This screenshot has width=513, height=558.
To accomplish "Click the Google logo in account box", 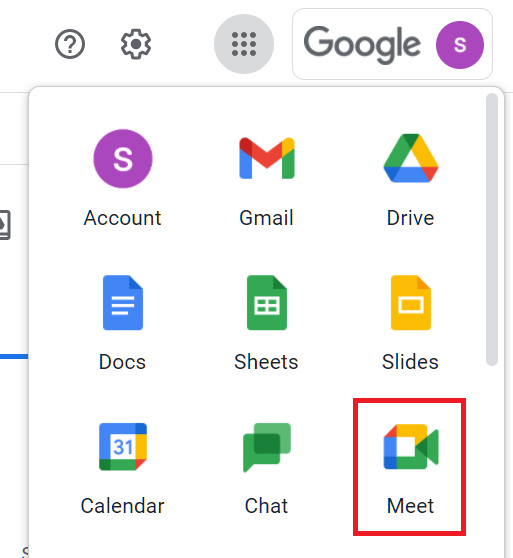I will click(362, 45).
